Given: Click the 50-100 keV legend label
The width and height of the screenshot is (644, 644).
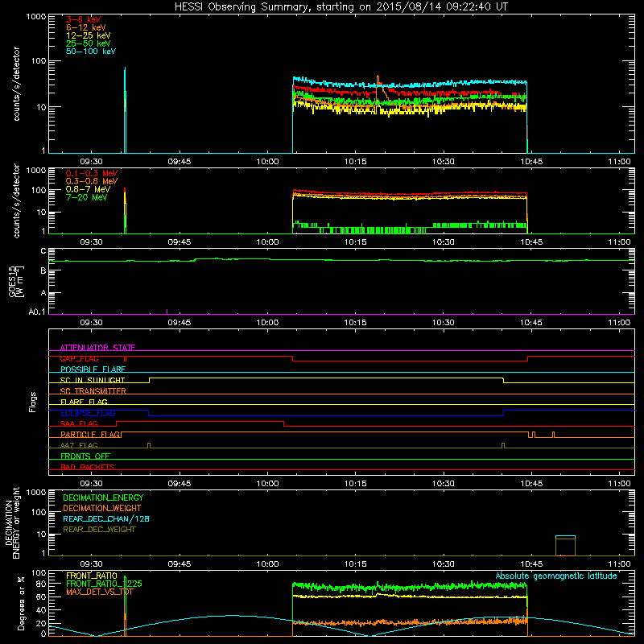Looking at the screenshot, I should (x=91, y=52).
